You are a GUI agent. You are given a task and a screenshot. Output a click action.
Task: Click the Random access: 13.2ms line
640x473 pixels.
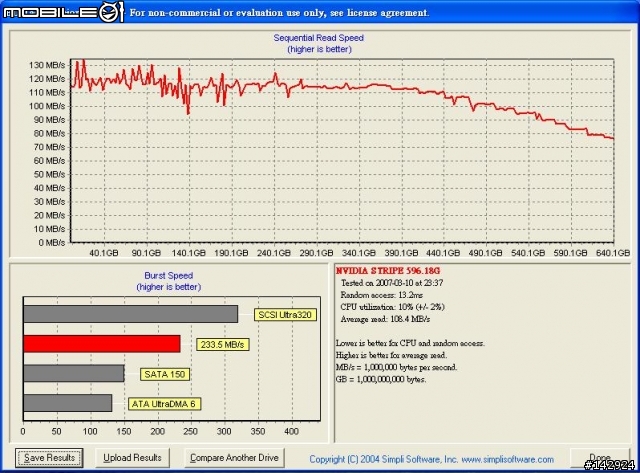click(381, 295)
